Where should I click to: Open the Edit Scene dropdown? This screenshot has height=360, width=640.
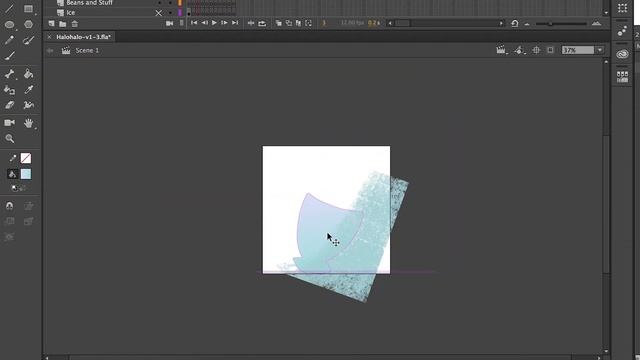(x=501, y=50)
